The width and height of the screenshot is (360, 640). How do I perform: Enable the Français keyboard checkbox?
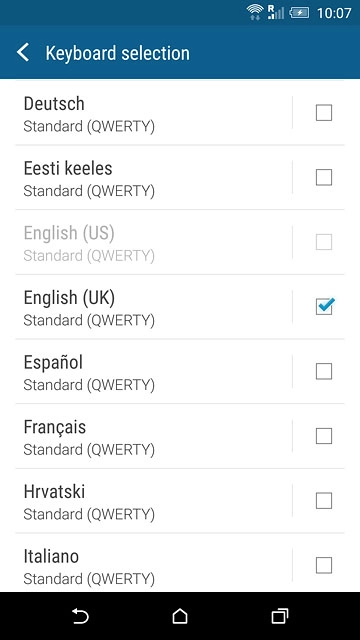coord(324,436)
